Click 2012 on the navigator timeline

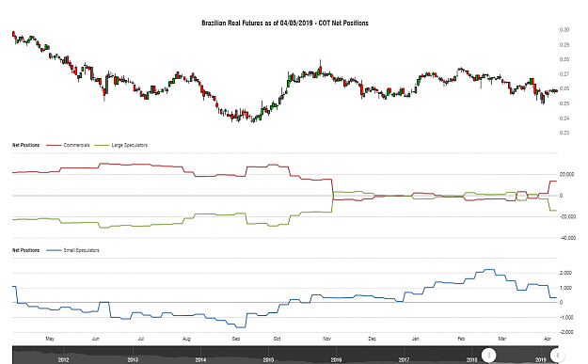pyautogui.click(x=63, y=360)
